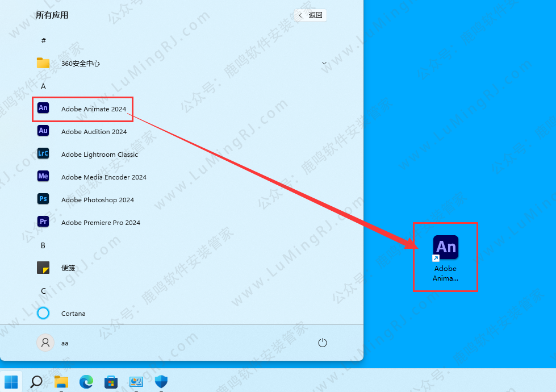This screenshot has width=556, height=392.
Task: Open Microsoft Edge from the taskbar
Action: [86, 381]
